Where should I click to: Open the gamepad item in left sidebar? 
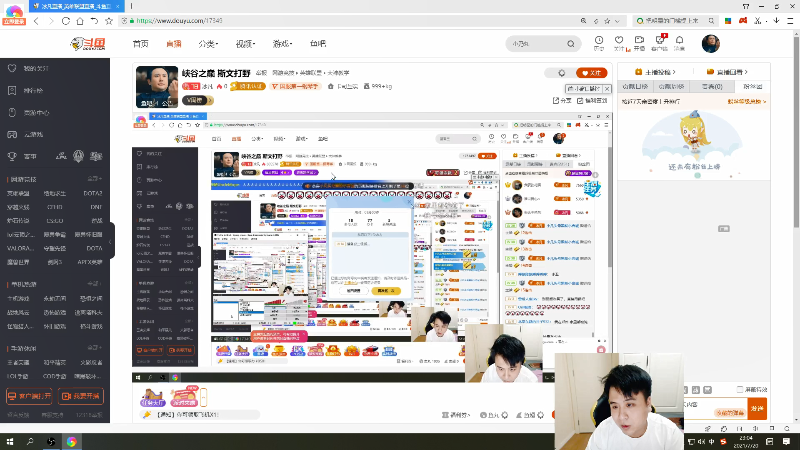(x=12, y=134)
